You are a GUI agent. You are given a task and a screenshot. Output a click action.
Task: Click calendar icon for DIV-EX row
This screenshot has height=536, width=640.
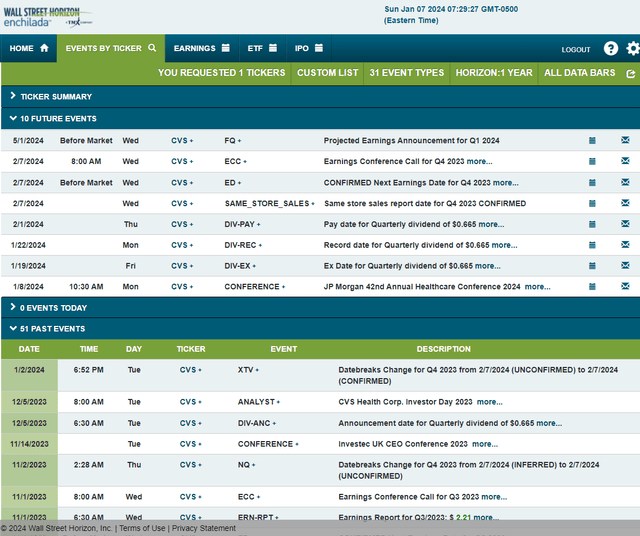pos(592,266)
